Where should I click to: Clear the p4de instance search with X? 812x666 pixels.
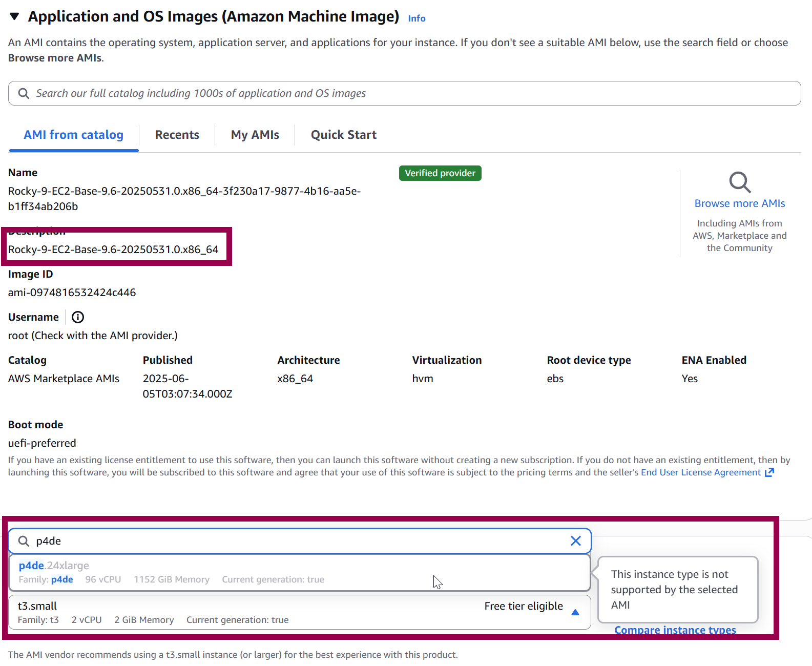575,541
